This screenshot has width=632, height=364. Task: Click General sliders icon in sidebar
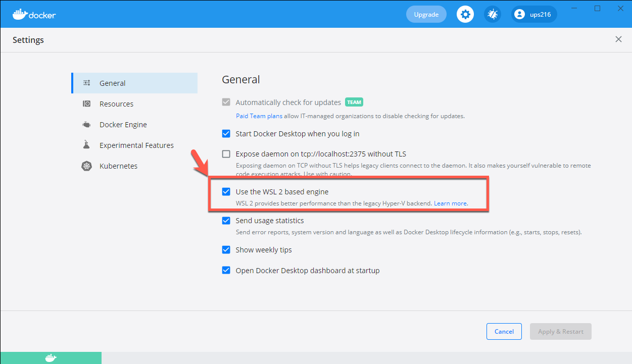(87, 83)
